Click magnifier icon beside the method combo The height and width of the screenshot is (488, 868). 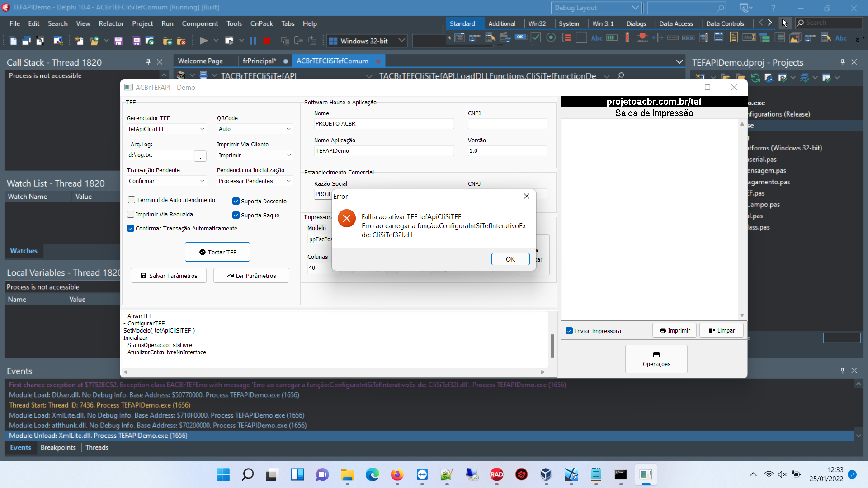(x=621, y=76)
